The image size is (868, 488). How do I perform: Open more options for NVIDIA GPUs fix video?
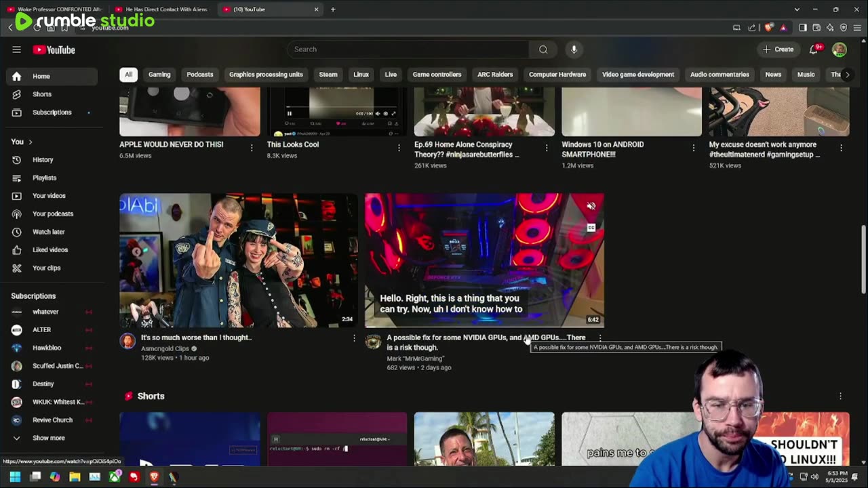[600, 338]
